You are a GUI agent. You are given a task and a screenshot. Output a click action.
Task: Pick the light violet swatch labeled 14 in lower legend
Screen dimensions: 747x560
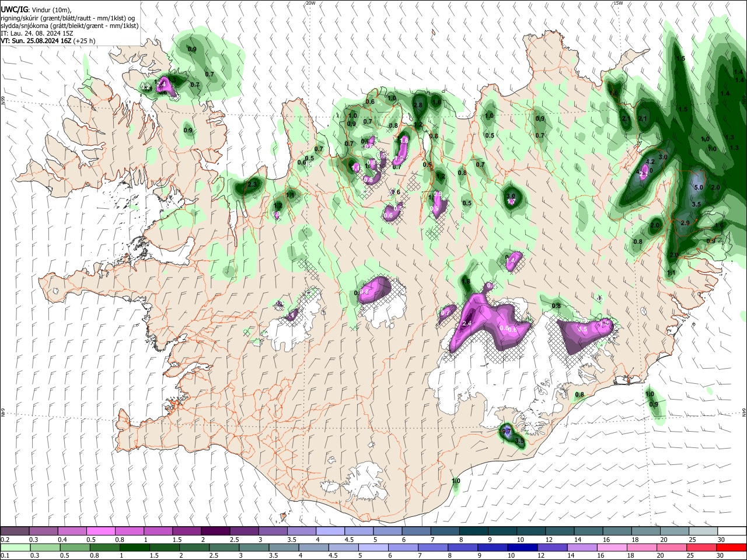[582, 547]
